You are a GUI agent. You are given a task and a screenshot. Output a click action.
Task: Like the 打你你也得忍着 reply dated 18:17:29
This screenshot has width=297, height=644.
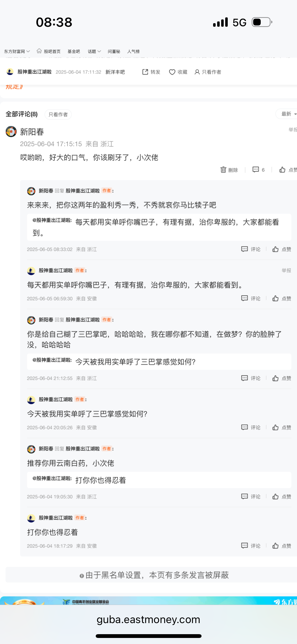275,546
